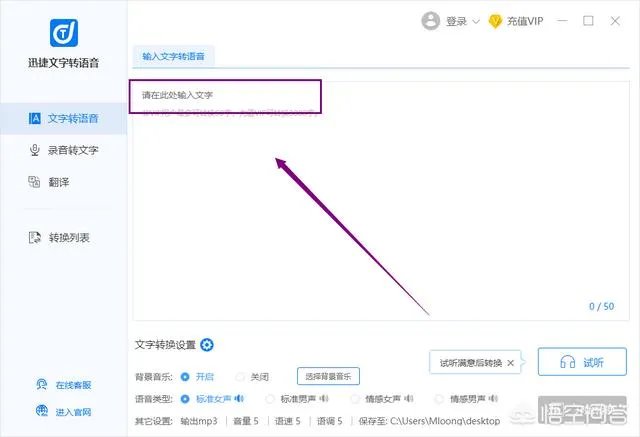Open the 录音转文字 sidebar item
The height and width of the screenshot is (437, 640).
(64, 150)
